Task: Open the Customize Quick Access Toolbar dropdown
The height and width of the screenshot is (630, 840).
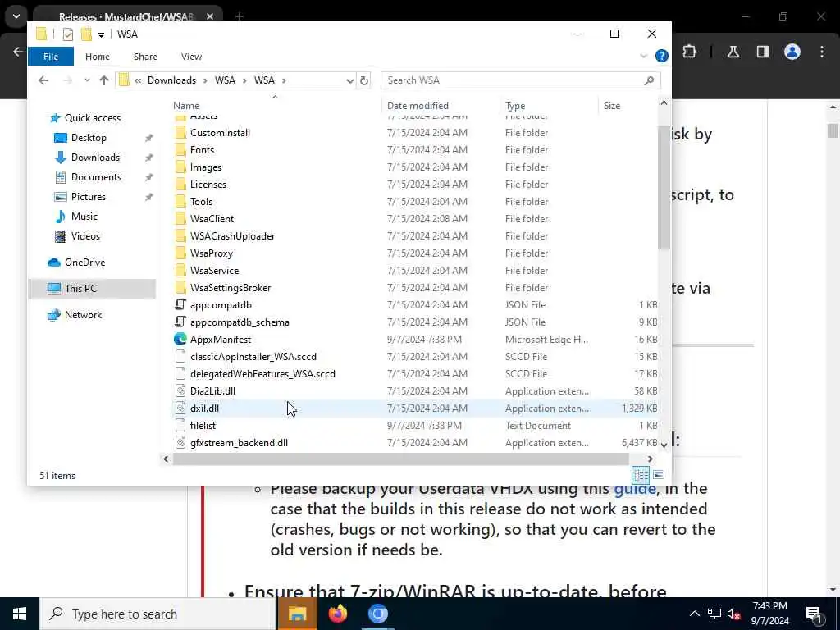Action: (x=101, y=34)
